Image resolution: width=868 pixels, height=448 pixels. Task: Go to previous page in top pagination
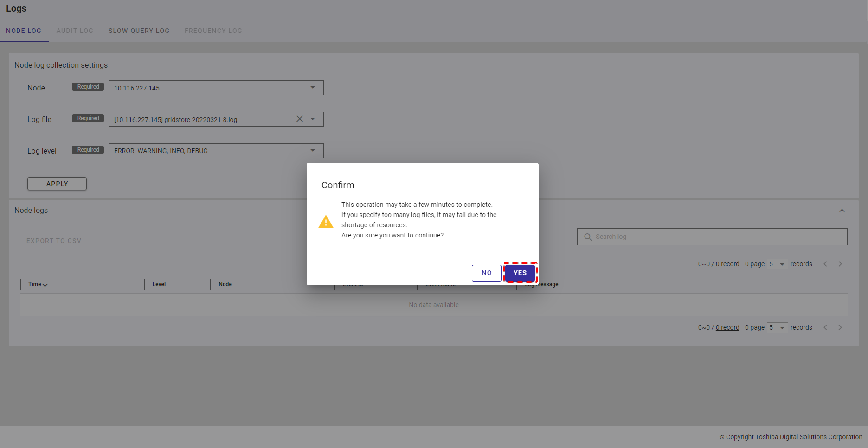(825, 264)
